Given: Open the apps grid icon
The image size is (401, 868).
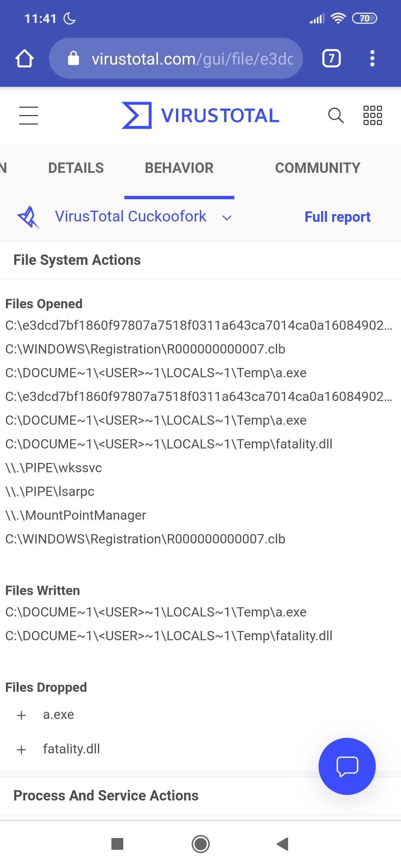Looking at the screenshot, I should point(372,115).
